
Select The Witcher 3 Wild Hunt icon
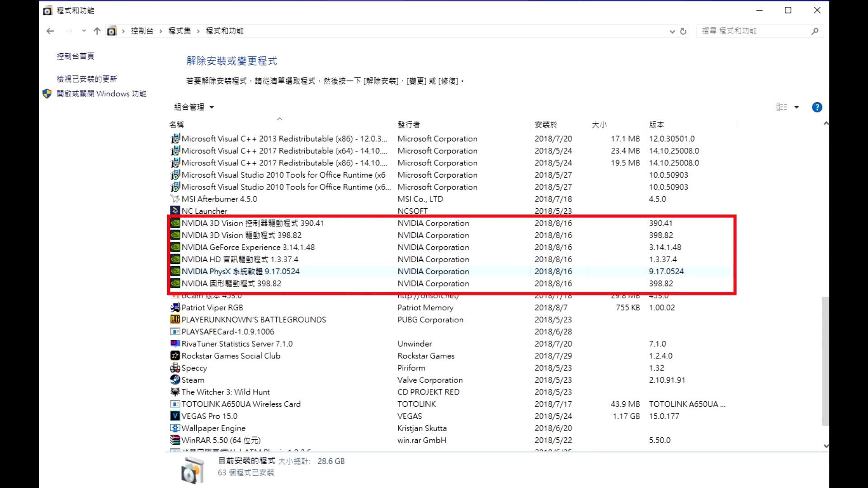176,392
